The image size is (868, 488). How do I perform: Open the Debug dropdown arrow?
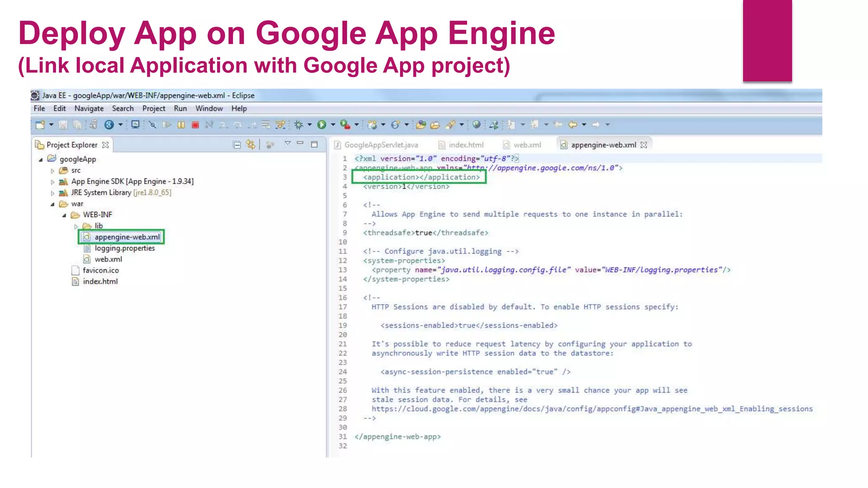click(309, 125)
